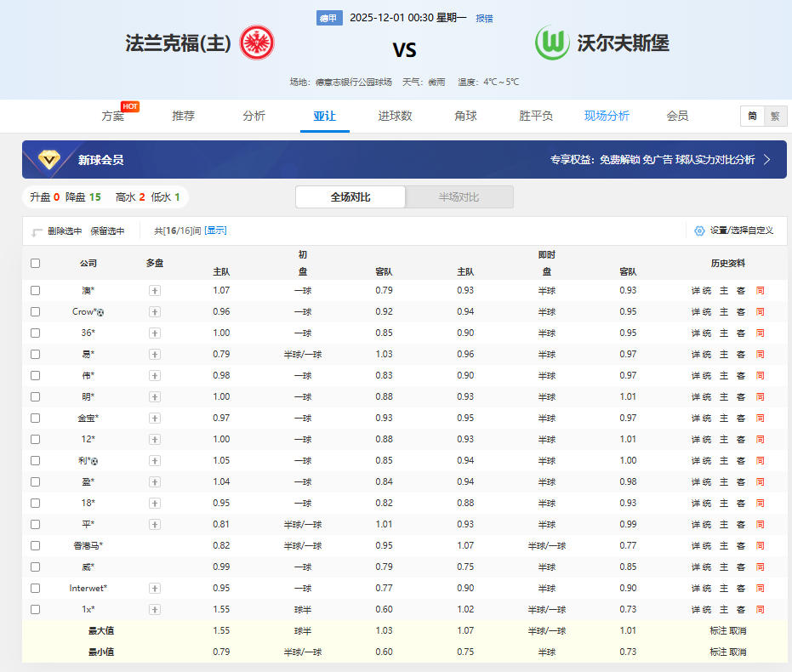
Task: Switch to the 进球数 tab
Action: pos(395,116)
